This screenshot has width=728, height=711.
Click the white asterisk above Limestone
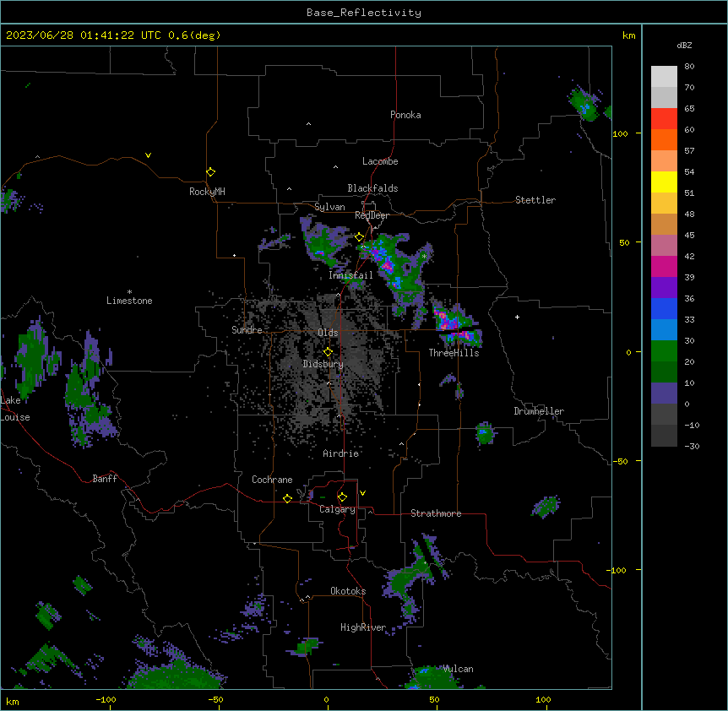coord(129,292)
